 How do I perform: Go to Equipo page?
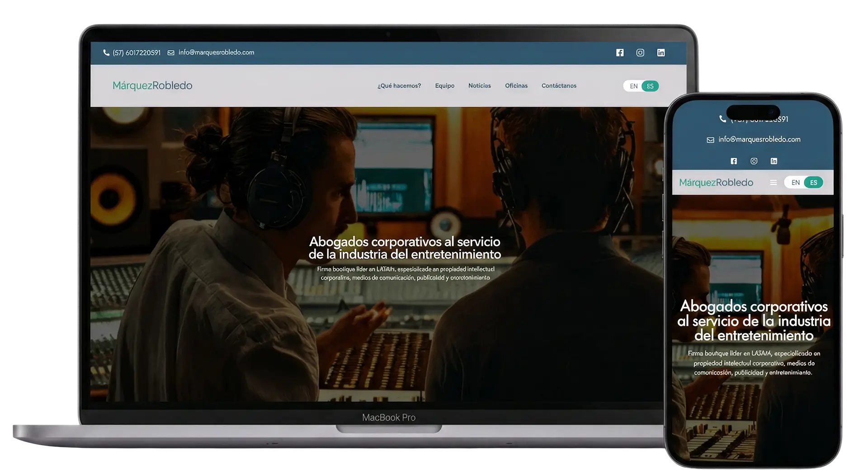(445, 85)
